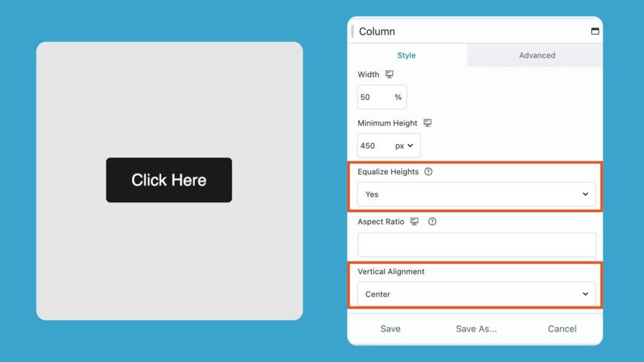
Task: Select the Style tab
Action: [406, 55]
